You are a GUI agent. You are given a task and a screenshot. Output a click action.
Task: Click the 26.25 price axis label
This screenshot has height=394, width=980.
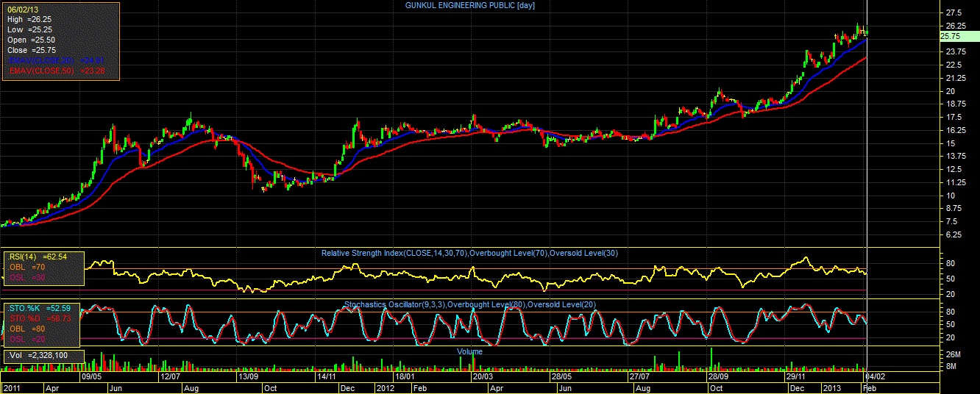(956, 26)
